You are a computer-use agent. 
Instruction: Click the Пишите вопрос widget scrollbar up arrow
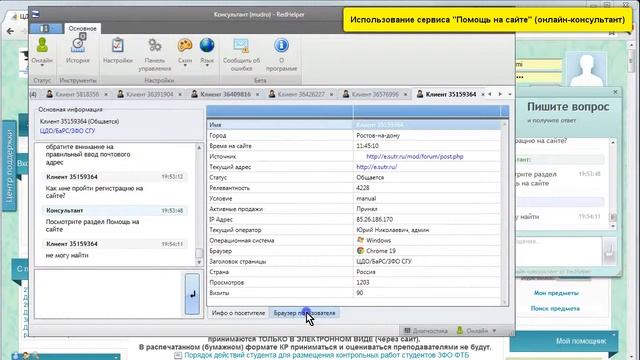[613, 142]
